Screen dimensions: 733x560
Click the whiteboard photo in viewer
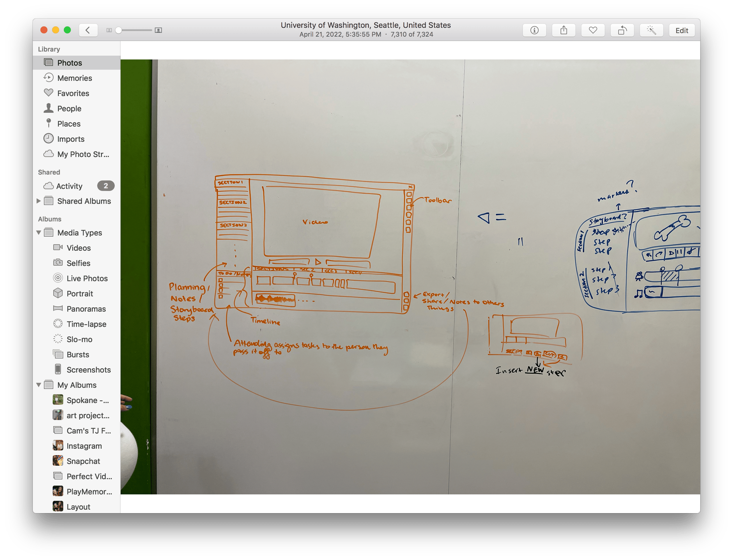tap(410, 277)
